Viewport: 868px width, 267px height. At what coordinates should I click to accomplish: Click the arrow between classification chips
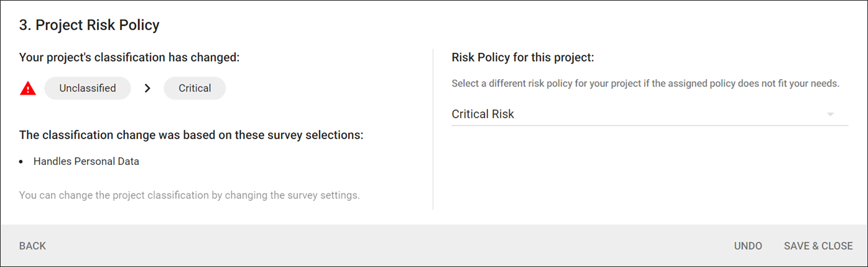(x=147, y=88)
